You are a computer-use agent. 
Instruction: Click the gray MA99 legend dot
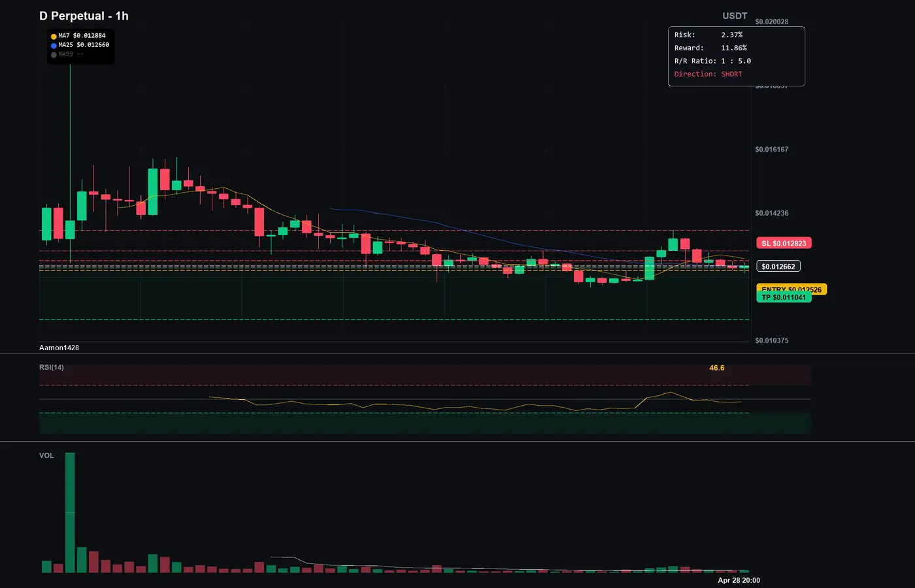(x=54, y=55)
